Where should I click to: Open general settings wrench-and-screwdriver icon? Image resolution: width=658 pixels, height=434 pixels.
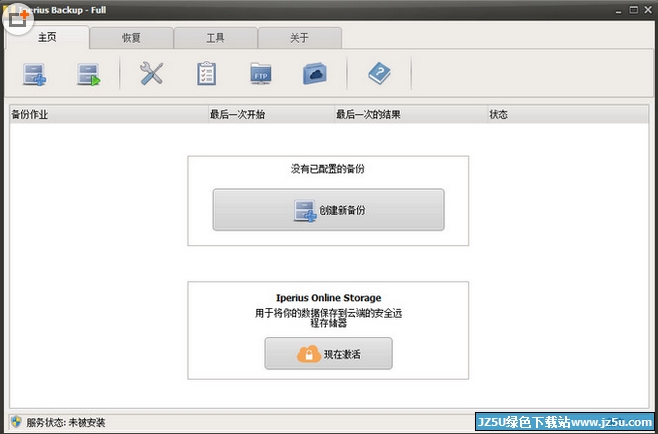pyautogui.click(x=151, y=73)
